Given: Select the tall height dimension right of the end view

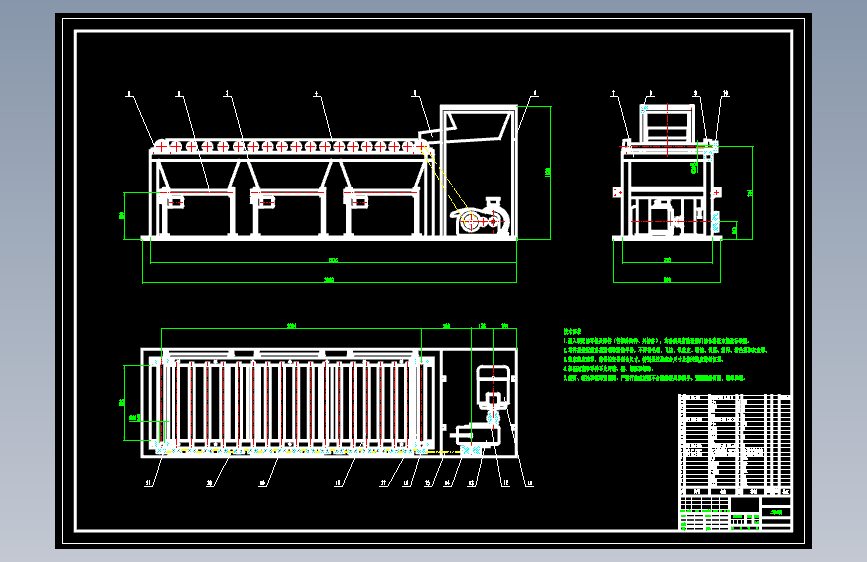Looking at the screenshot, I should click(x=750, y=192).
